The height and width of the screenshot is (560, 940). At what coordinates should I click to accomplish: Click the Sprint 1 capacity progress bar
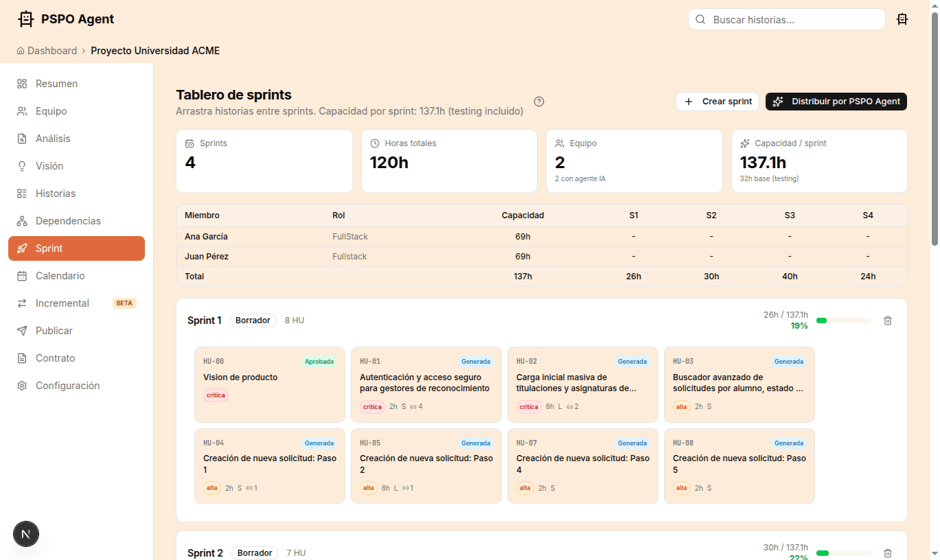843,320
